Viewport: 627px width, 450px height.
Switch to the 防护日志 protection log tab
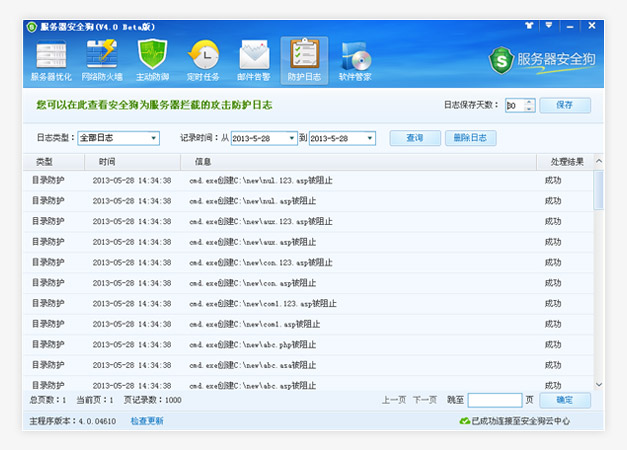click(x=304, y=60)
